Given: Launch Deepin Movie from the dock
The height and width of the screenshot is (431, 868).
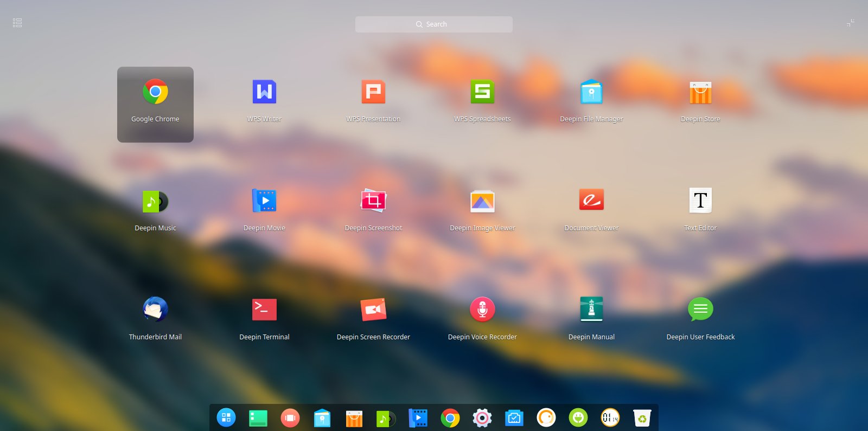Looking at the screenshot, I should coord(418,418).
